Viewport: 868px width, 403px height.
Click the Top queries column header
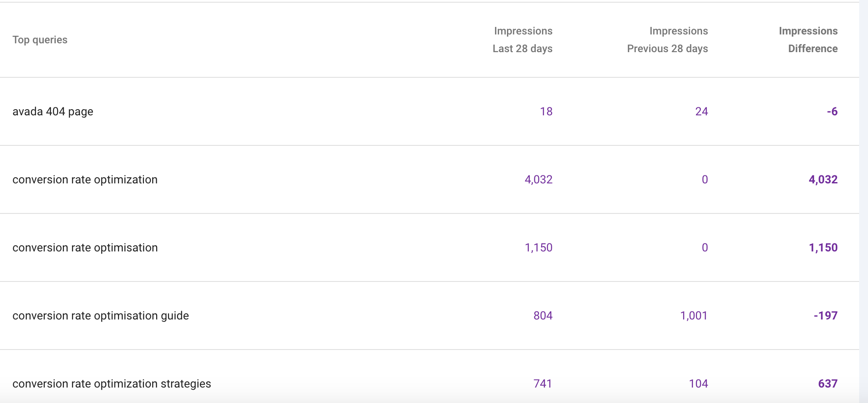[x=40, y=40]
